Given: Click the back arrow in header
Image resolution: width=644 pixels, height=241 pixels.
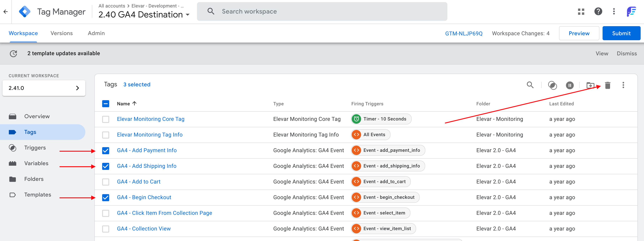Looking at the screenshot, I should click(6, 12).
